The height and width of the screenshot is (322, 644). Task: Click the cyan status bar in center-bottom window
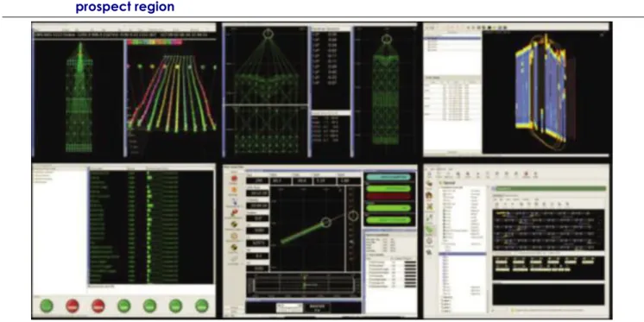(388, 177)
